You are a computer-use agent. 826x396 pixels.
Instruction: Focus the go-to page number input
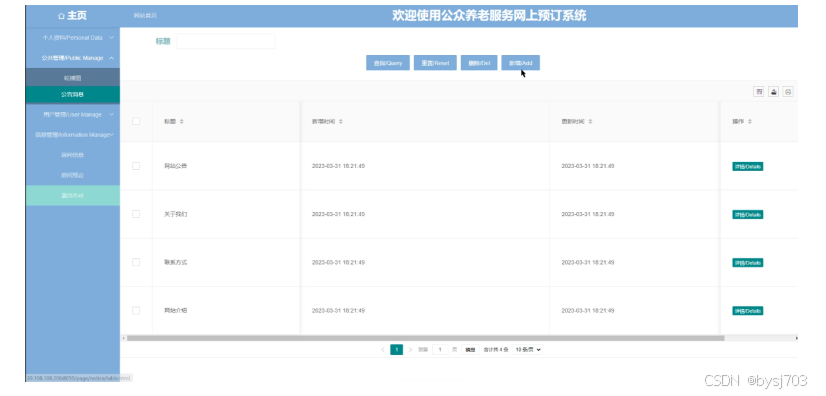440,350
